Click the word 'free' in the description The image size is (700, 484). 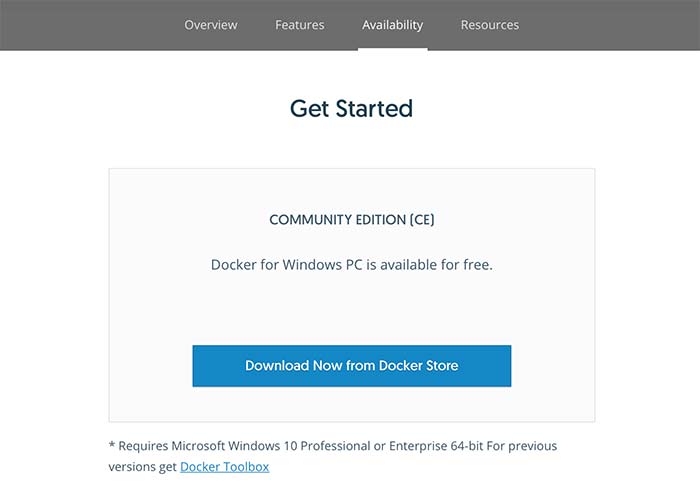coord(476,265)
